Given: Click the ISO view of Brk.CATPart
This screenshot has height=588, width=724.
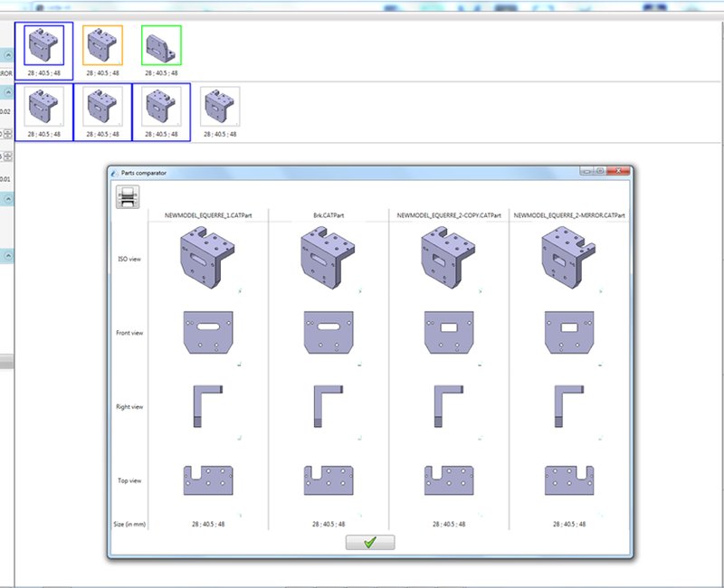Looking at the screenshot, I should (x=328, y=258).
